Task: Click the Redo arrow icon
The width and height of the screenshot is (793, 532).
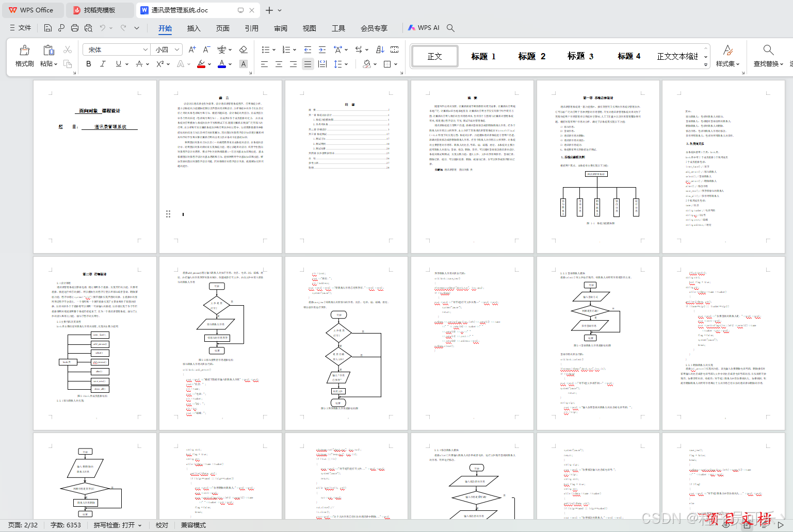Action: [123, 28]
